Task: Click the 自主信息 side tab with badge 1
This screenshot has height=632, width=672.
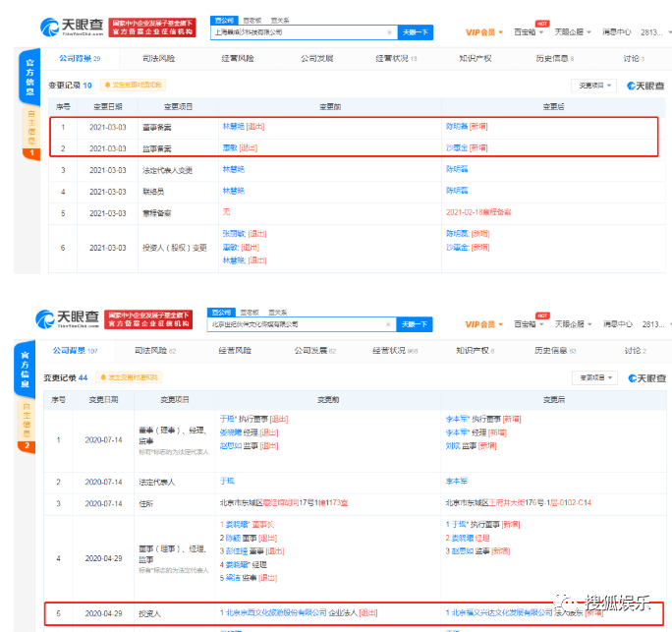Action: pos(31,133)
